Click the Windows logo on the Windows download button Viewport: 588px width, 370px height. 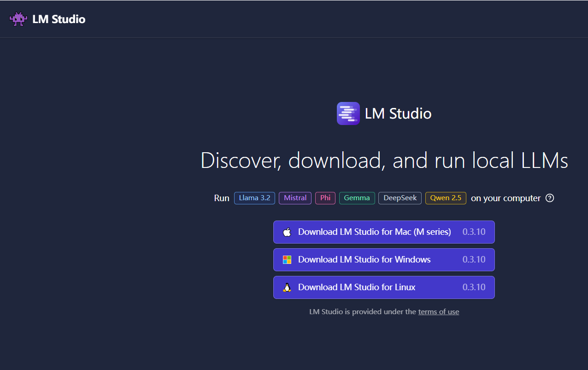(287, 260)
